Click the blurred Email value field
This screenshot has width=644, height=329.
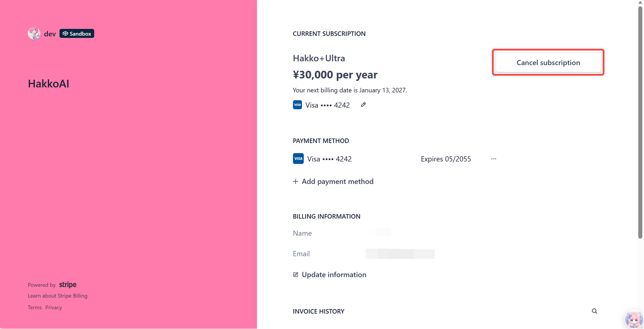[399, 254]
